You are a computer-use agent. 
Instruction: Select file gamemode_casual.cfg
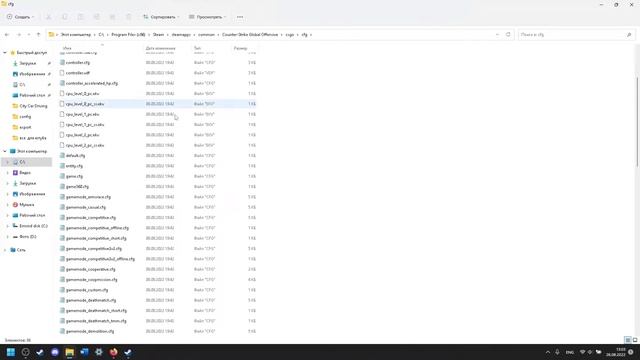86,207
